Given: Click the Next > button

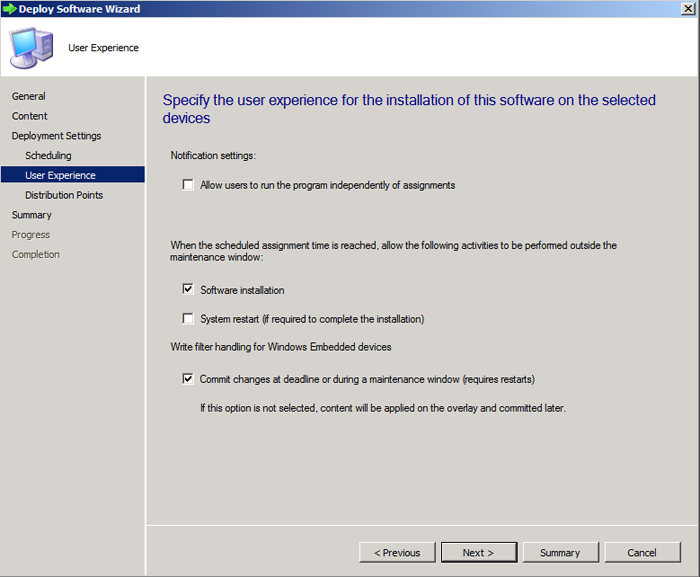Looking at the screenshot, I should pos(478,552).
